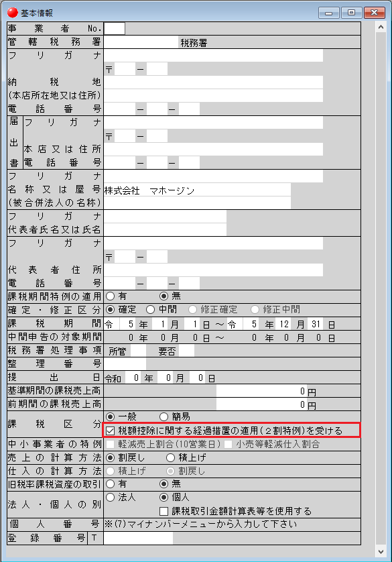The width and height of the screenshot is (392, 562).
Task: Minimize the 基本情報 window
Action: pos(328,13)
